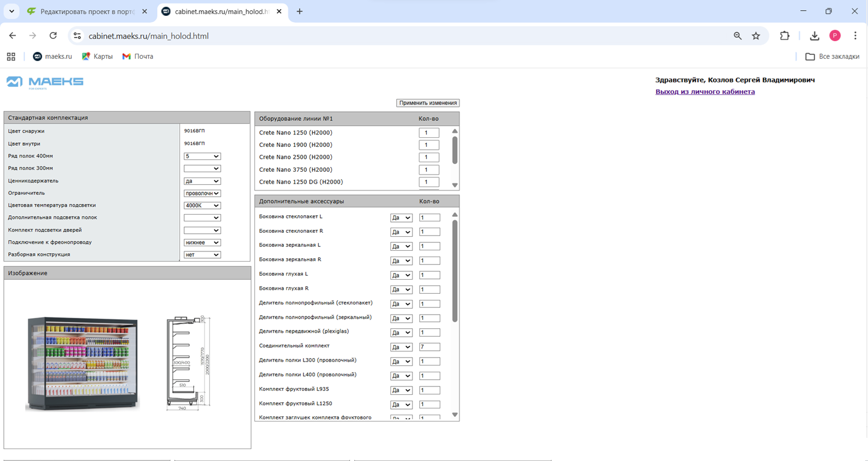This screenshot has height=461, width=868.
Task: Open the 'Ограничитель' dropdown
Action: [x=202, y=193]
